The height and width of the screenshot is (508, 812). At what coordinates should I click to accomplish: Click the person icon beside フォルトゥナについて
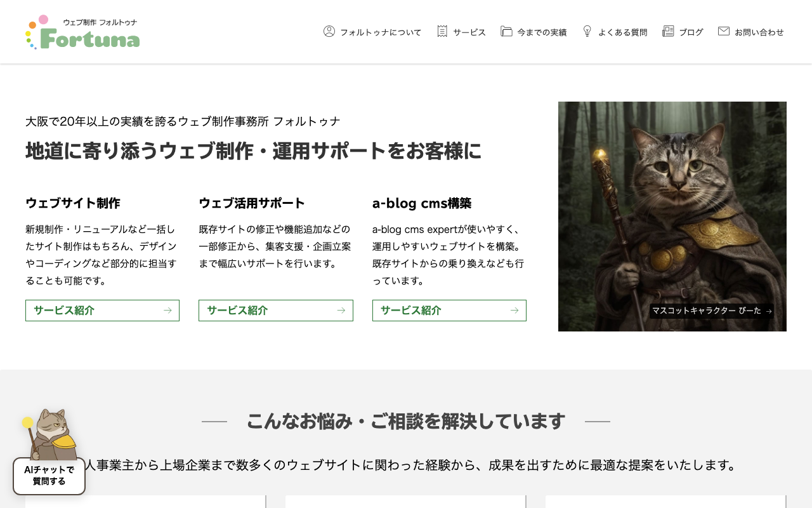[329, 31]
